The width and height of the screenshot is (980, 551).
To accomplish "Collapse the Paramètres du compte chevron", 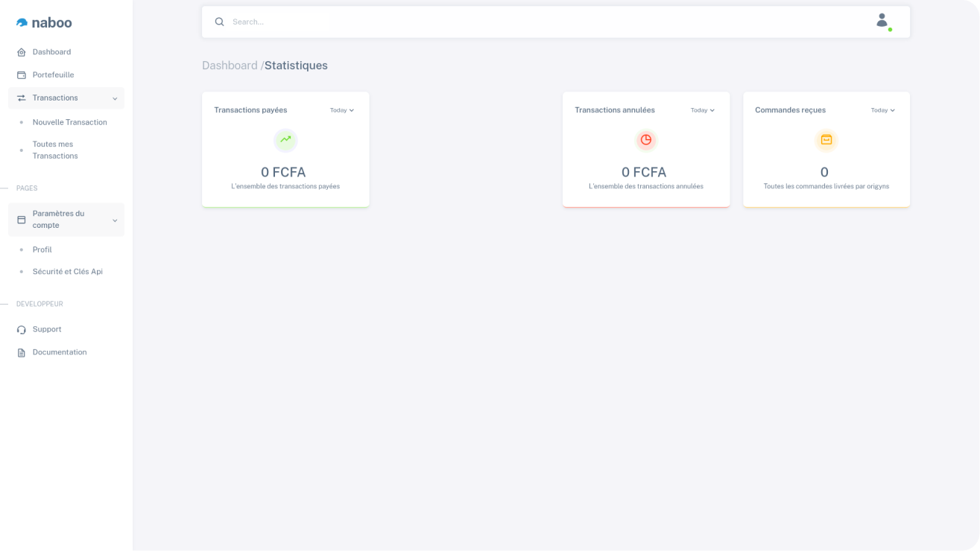I will pyautogui.click(x=115, y=220).
